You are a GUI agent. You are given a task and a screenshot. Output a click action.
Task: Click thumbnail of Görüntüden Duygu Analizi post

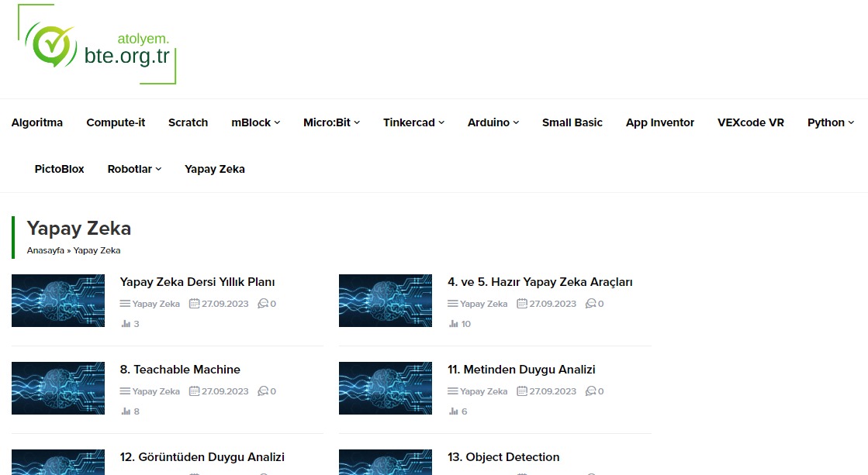(58, 462)
